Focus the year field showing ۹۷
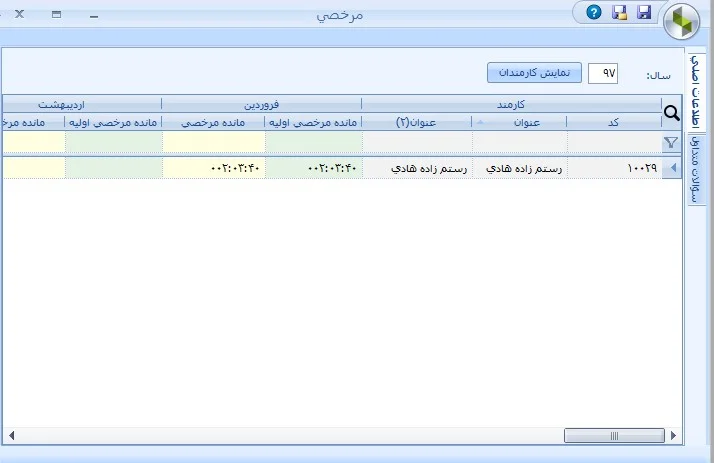714x463 pixels. [x=603, y=73]
